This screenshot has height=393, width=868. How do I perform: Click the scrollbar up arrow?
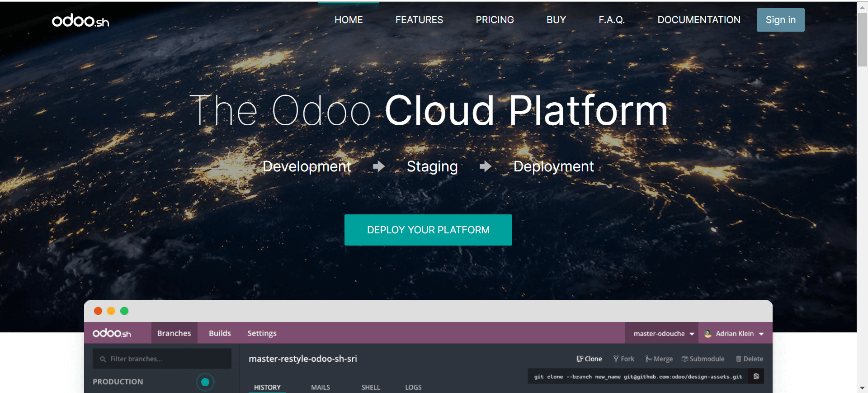click(862, 7)
